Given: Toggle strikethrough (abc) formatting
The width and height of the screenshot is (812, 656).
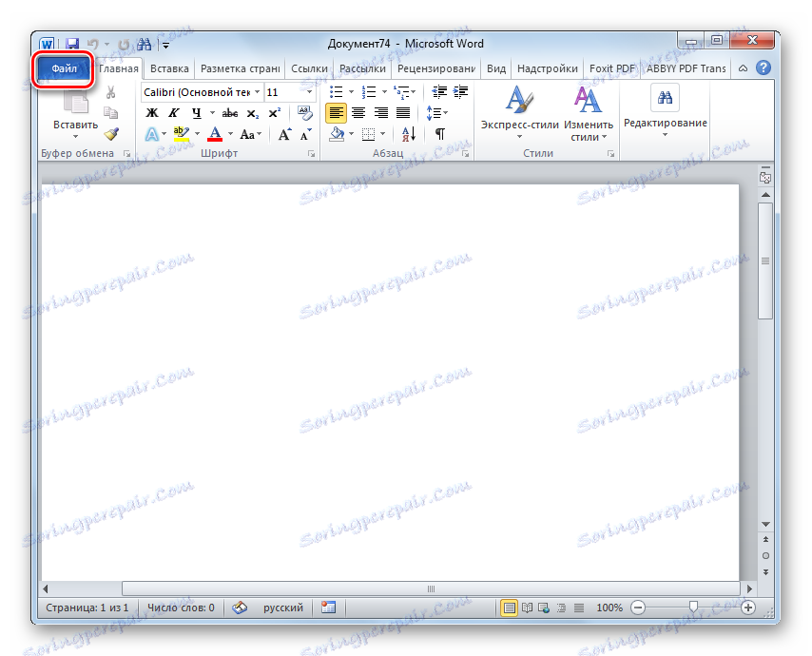Looking at the screenshot, I should 230,113.
